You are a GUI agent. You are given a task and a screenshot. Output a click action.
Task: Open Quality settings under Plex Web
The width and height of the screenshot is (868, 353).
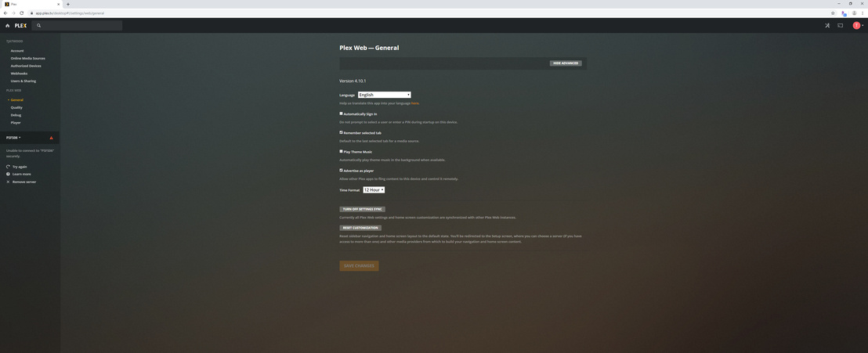point(16,107)
